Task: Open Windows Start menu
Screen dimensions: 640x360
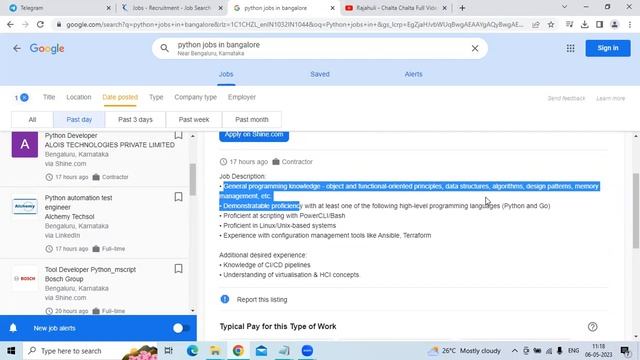Action: tap(11, 351)
